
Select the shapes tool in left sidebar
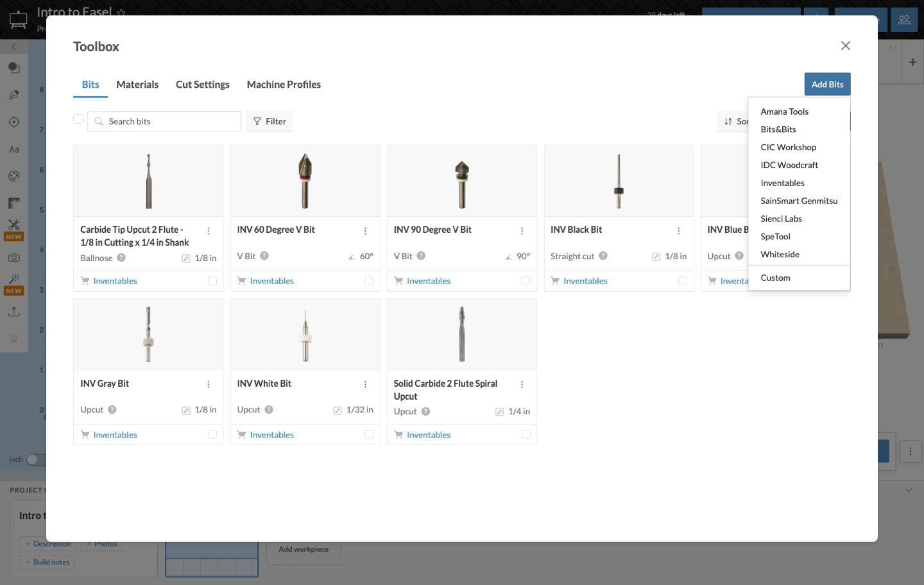(x=13, y=67)
